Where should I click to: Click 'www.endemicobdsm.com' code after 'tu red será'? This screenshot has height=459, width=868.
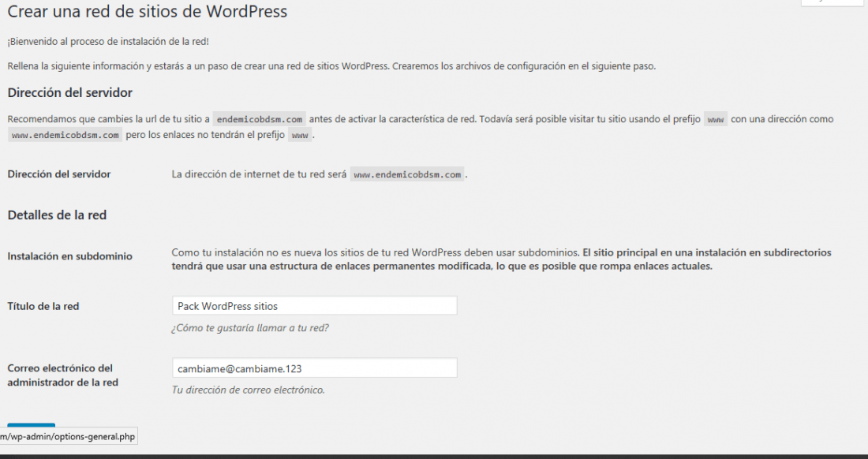click(x=407, y=175)
